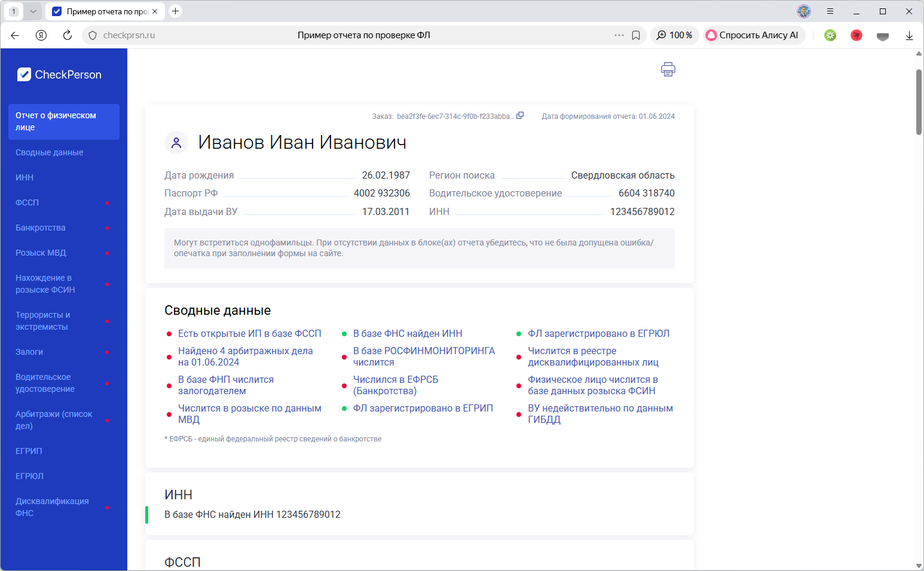Open browser downloads via arrow icon
Image resolution: width=924 pixels, height=571 pixels.
click(x=910, y=35)
